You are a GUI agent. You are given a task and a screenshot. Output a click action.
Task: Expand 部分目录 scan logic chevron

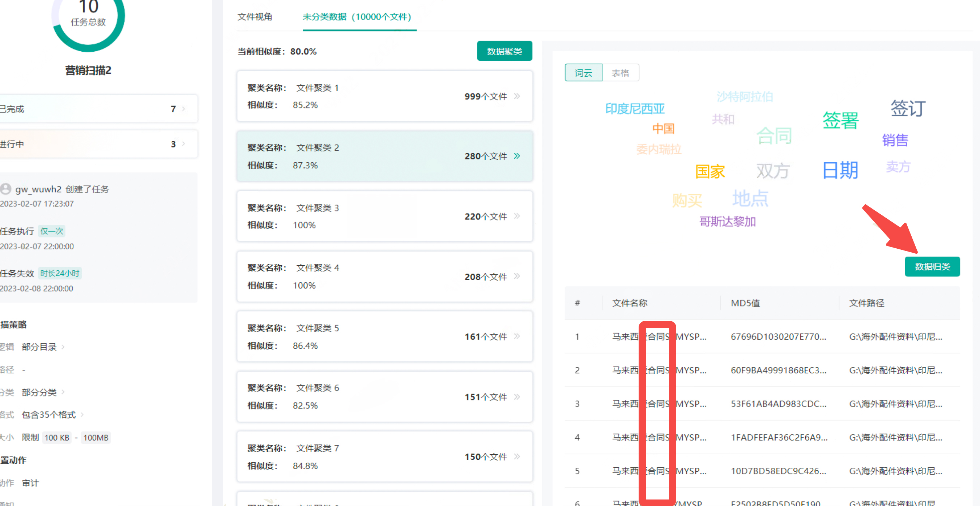[x=63, y=347]
